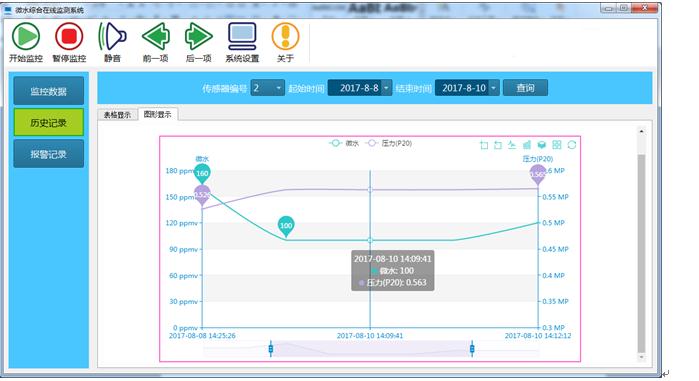Image resolution: width=699 pixels, height=381 pixels.
Task: Mute alarms with the 静音 speaker icon
Action: pos(112,37)
